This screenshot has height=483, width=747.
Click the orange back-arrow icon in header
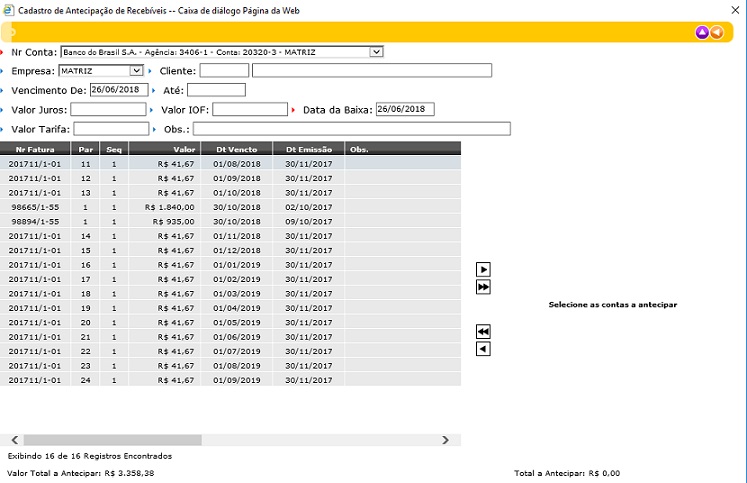point(717,32)
